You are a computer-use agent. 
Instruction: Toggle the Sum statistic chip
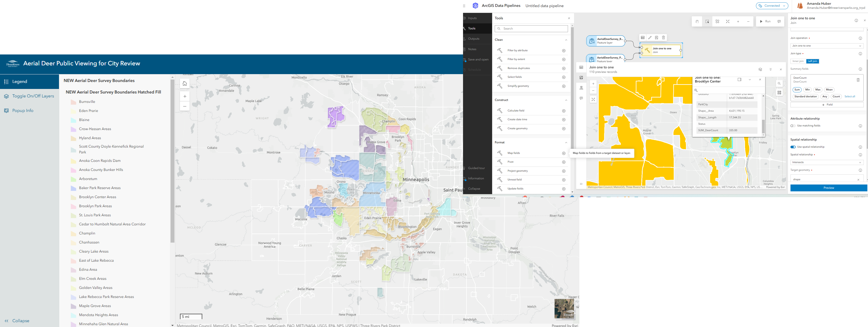click(x=797, y=90)
